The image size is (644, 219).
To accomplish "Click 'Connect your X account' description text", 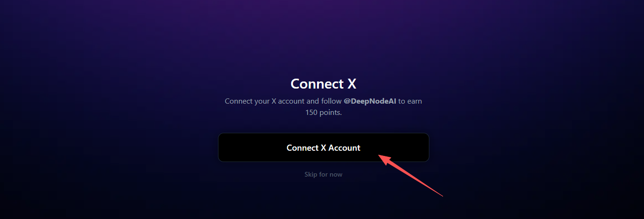I will 260,101.
